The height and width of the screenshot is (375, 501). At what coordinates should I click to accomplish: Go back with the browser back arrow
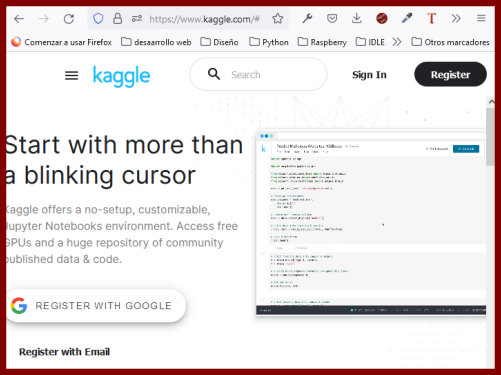[19, 19]
